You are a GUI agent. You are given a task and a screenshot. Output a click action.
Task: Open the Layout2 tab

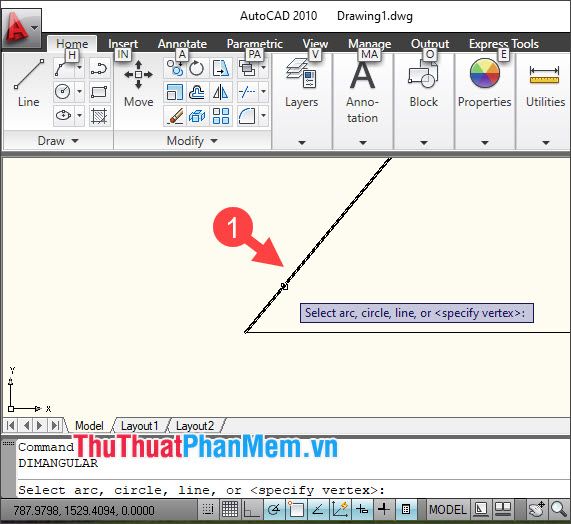195,426
